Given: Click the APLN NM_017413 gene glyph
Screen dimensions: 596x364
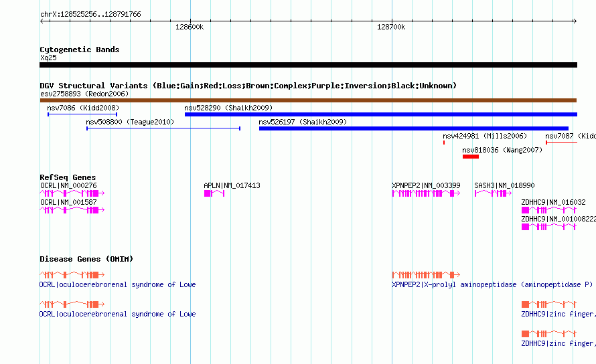Looking at the screenshot, I should (x=214, y=193).
